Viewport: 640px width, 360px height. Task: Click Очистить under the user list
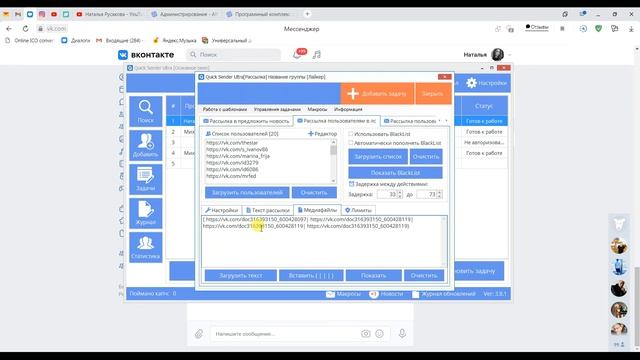point(314,192)
